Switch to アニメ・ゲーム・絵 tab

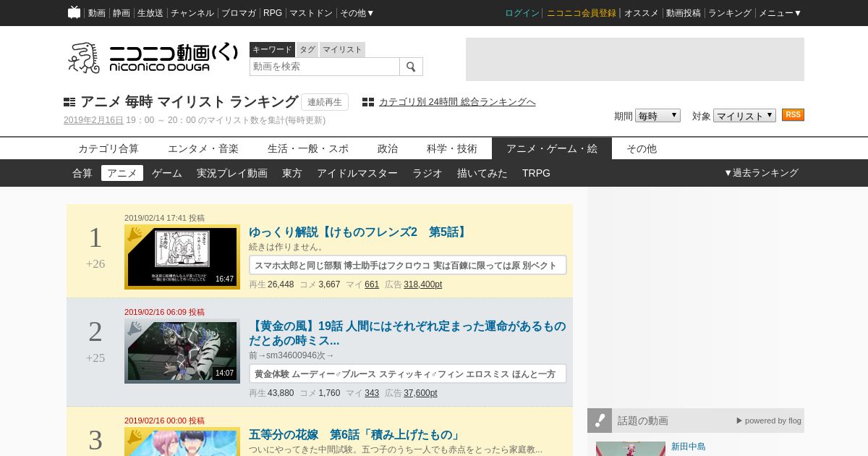[x=552, y=148]
